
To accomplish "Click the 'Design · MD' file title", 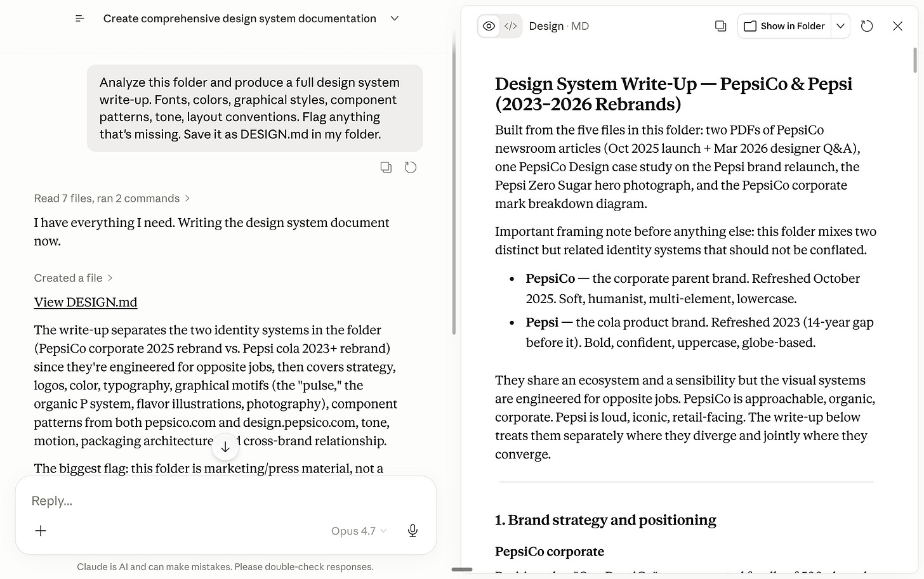I will pyautogui.click(x=558, y=26).
